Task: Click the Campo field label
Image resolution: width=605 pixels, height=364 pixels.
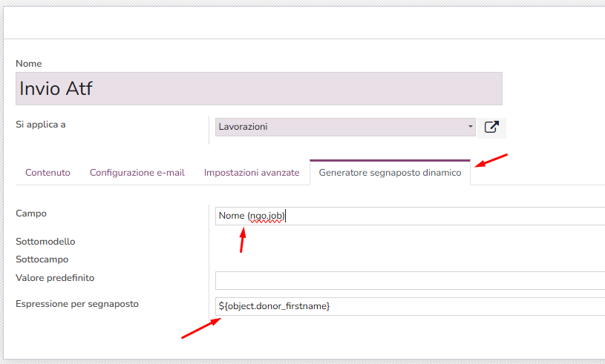Action: [x=31, y=214]
